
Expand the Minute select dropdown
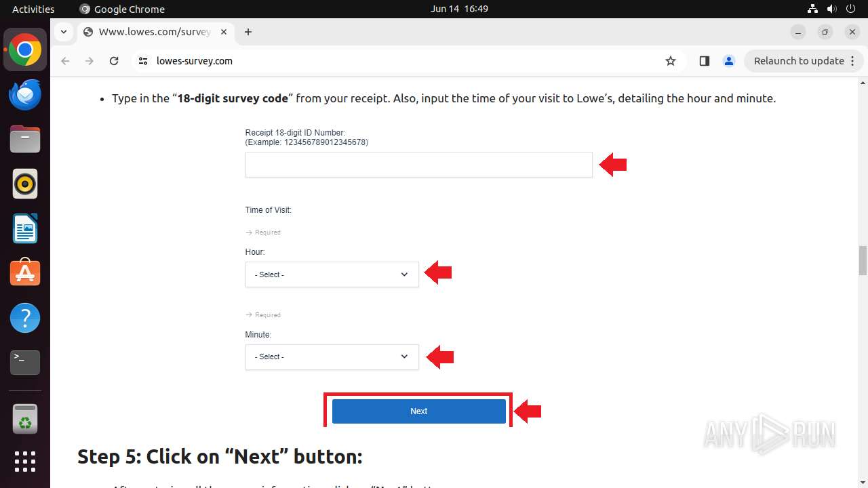(x=332, y=357)
